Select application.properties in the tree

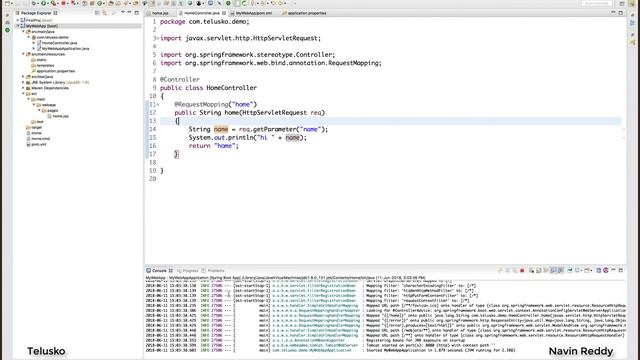pos(56,71)
